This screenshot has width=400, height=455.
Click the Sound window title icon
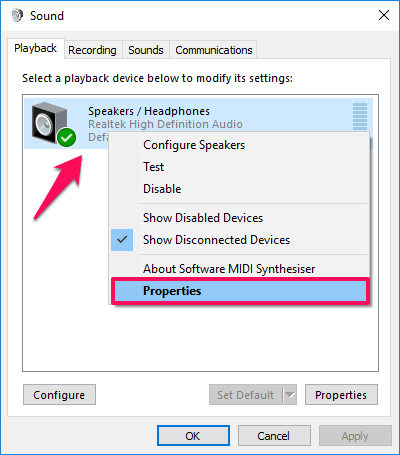17,15
